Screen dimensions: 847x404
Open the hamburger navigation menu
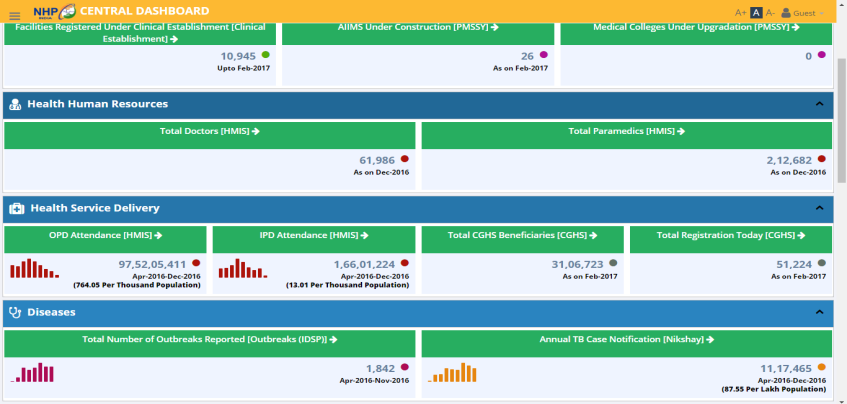(x=14, y=14)
